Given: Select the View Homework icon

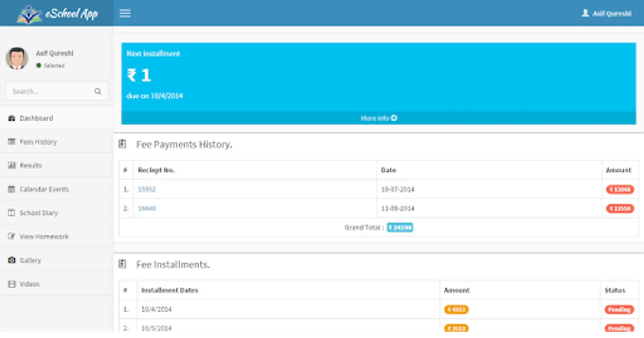Looking at the screenshot, I should tap(11, 236).
